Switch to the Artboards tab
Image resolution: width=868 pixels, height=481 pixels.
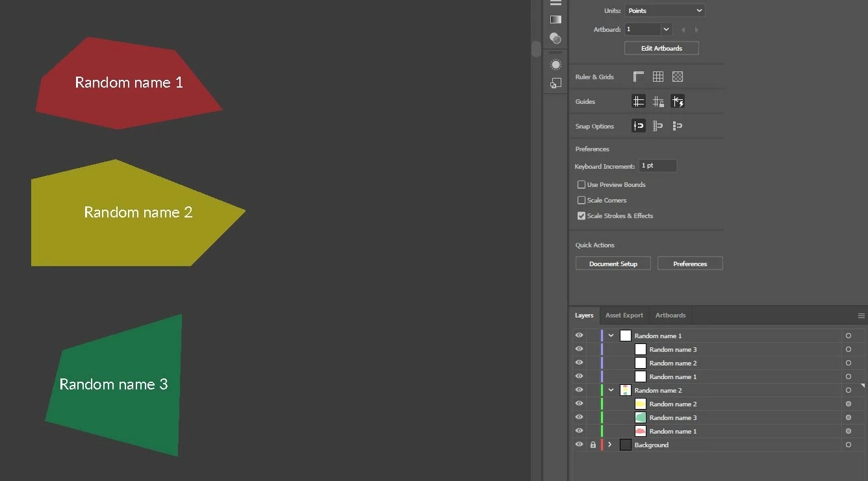tap(670, 315)
